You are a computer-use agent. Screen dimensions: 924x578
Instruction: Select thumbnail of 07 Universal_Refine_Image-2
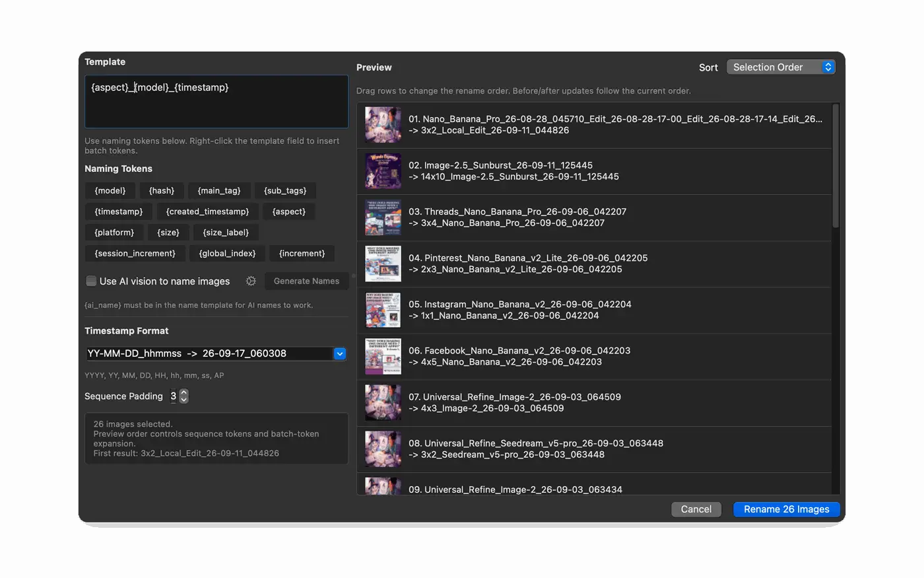pos(383,402)
